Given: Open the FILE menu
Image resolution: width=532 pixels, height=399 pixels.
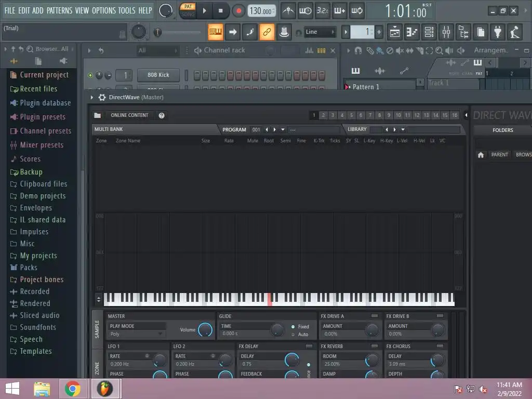Looking at the screenshot, I should 10,10.
